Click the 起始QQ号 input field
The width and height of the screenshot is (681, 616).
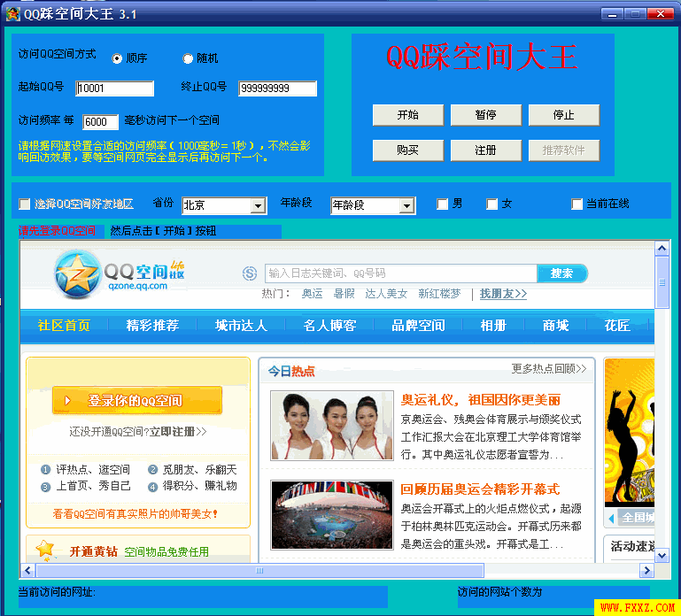[115, 89]
